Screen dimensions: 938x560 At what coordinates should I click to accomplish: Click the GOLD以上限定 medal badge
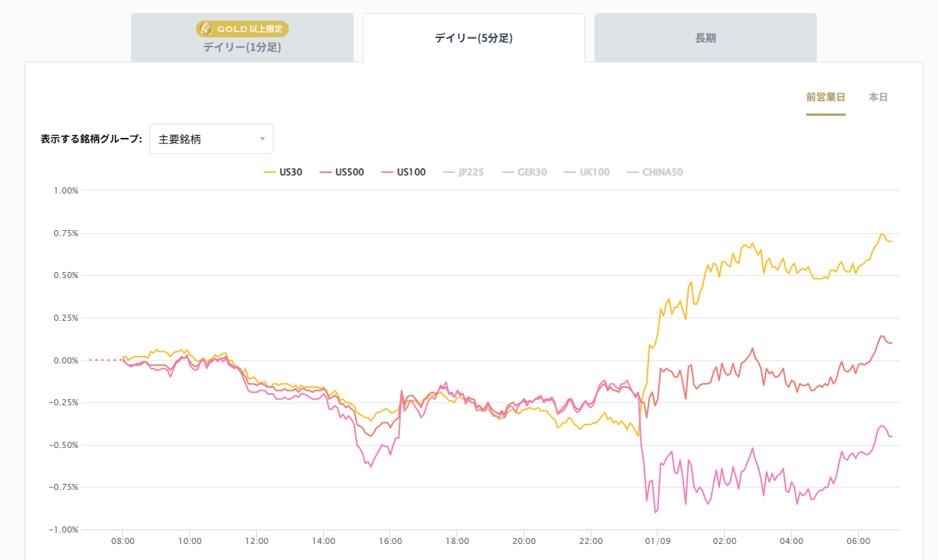[x=242, y=29]
